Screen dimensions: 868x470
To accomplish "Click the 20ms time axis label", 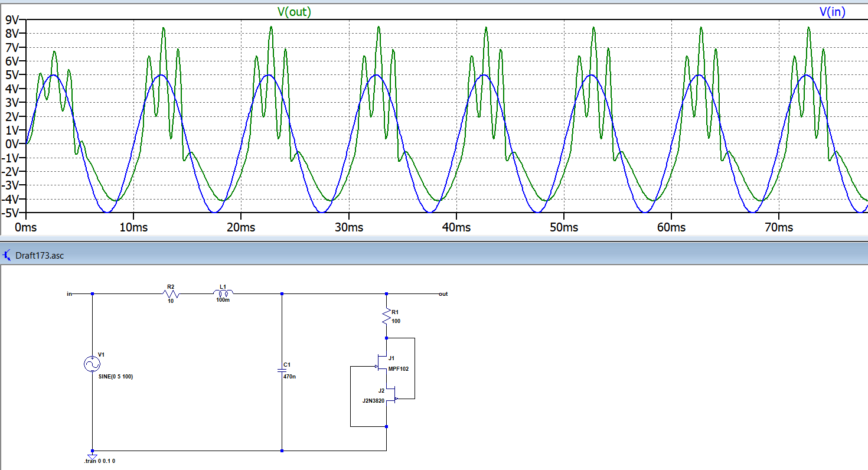I will [x=242, y=227].
